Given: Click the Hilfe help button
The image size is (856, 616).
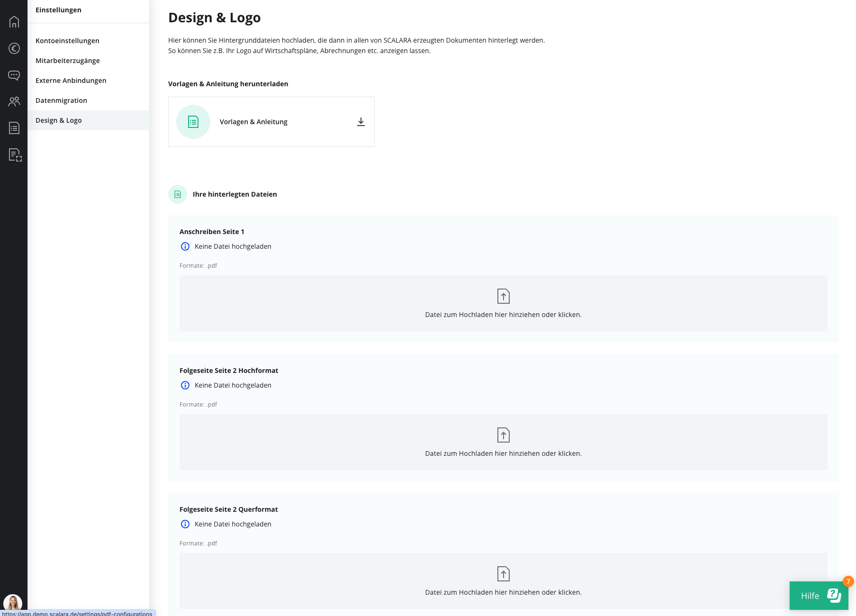Looking at the screenshot, I should tap(819, 596).
